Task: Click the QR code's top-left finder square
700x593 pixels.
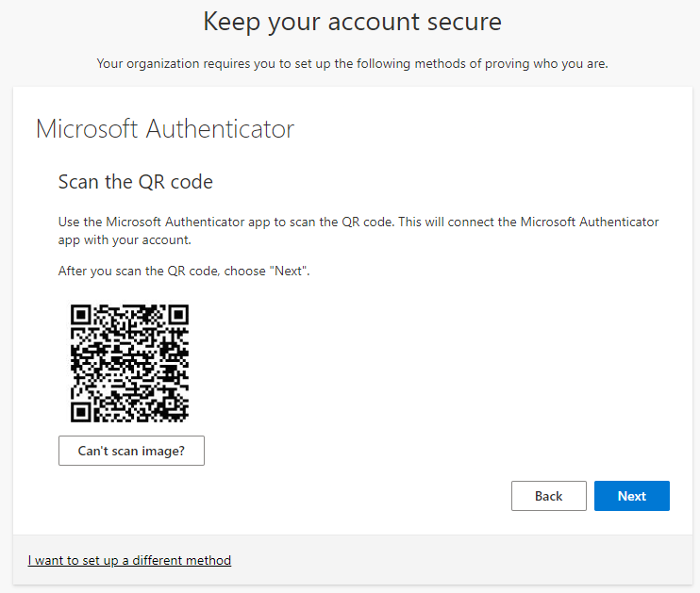Action: pos(81,314)
